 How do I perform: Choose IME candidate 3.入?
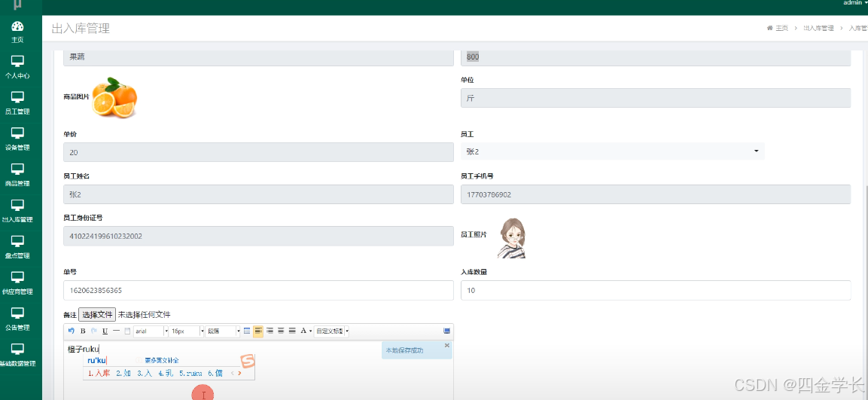click(145, 374)
